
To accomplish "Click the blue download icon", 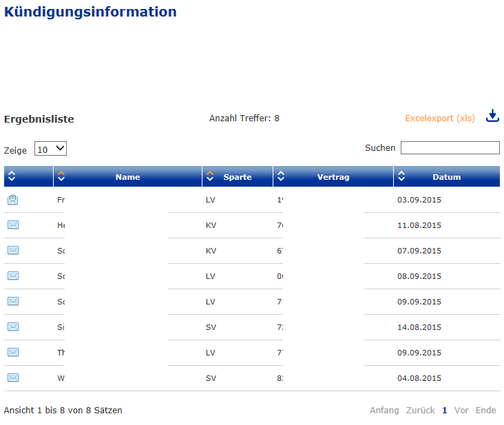I will (492, 116).
